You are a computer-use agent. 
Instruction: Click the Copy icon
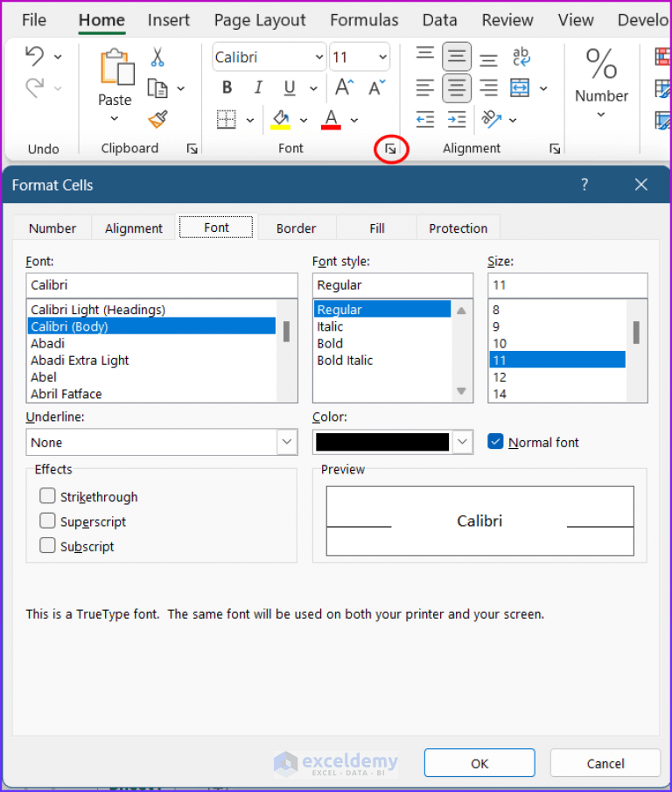coord(157,88)
